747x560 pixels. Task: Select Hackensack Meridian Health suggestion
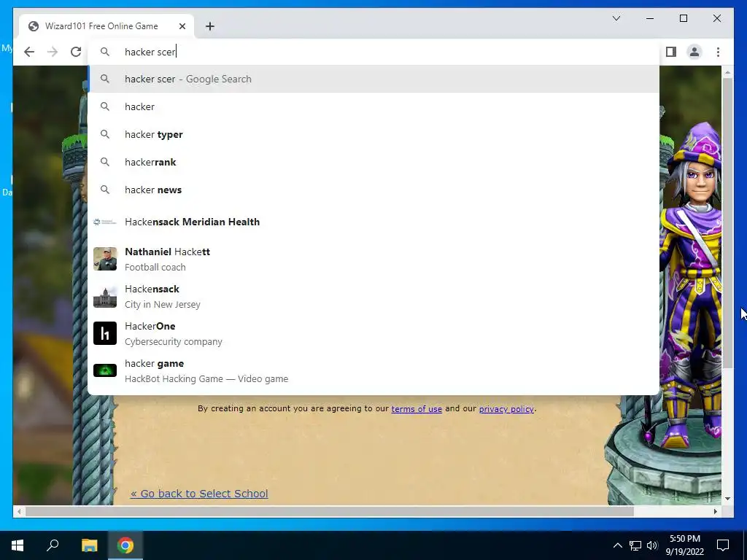click(x=373, y=222)
